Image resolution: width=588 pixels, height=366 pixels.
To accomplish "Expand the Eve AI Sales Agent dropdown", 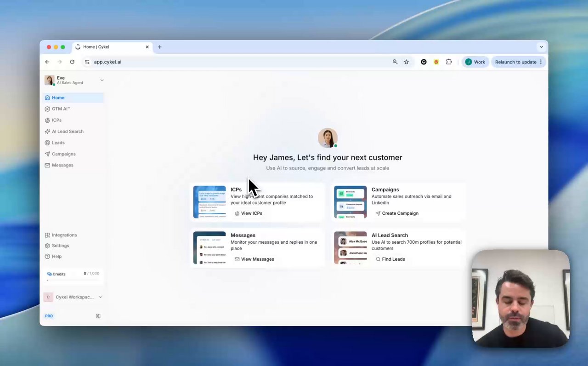I will (x=102, y=80).
